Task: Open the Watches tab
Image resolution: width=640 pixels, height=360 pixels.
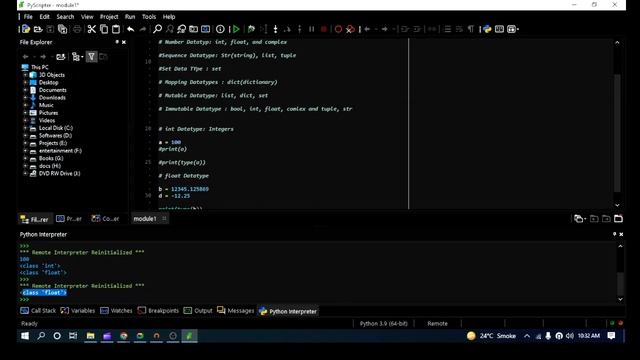Action: [116, 311]
